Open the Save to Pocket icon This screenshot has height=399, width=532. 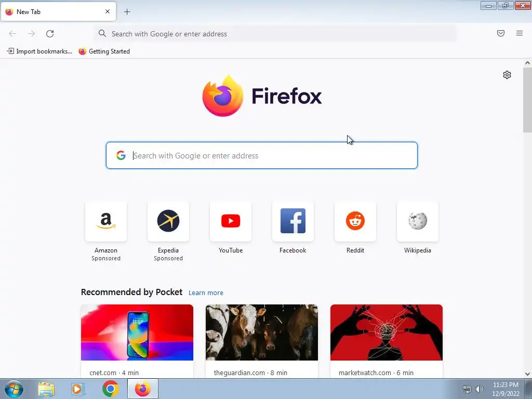pos(500,33)
